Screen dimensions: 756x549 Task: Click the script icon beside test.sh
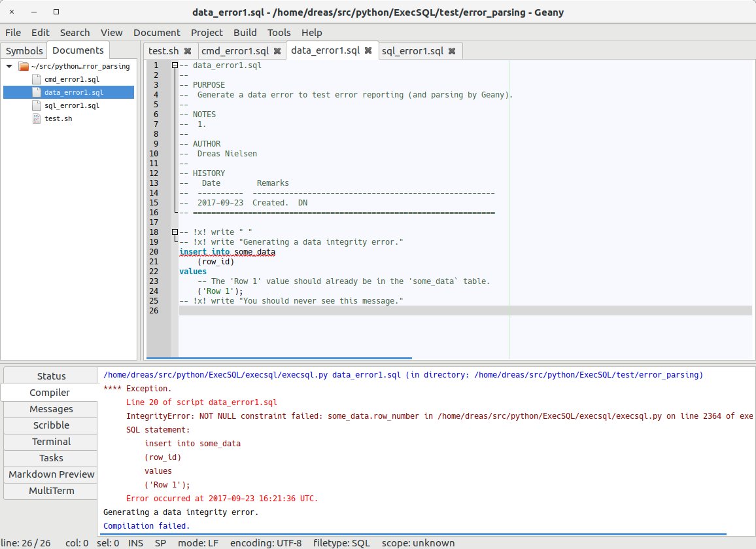click(x=37, y=118)
